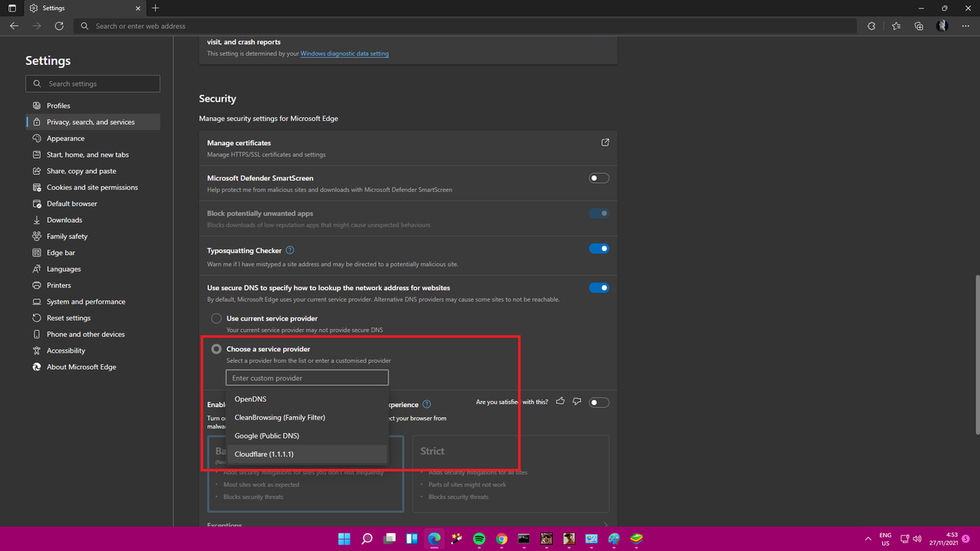The height and width of the screenshot is (551, 980).
Task: Open Profiles settings section
Action: tap(93, 106)
